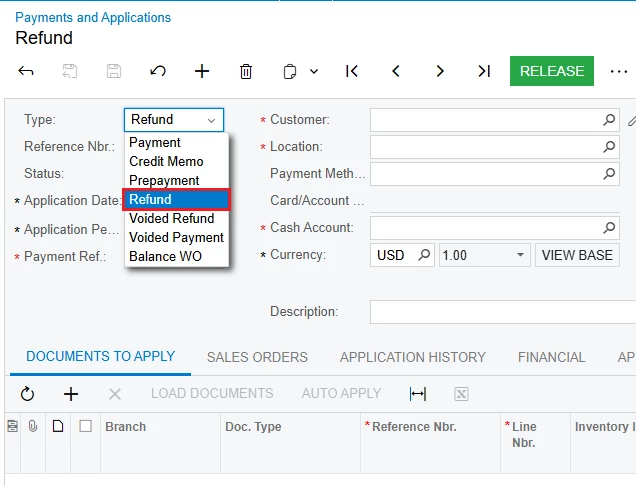The width and height of the screenshot is (636, 486).
Task: Open the currency rate 1.00 dropdown
Action: [520, 255]
